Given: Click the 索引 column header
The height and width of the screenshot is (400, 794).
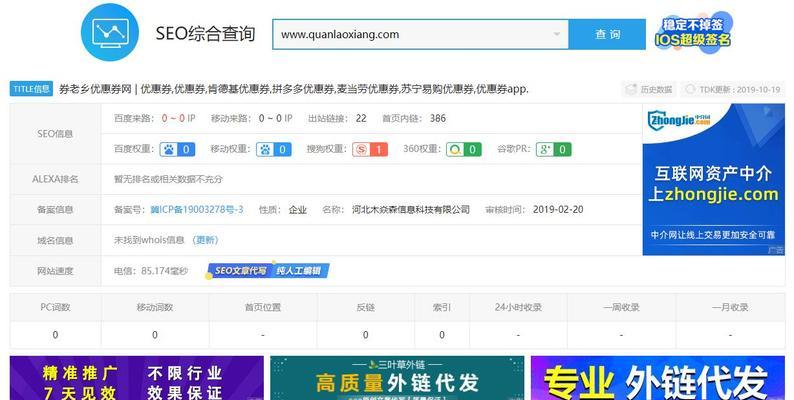Looking at the screenshot, I should (x=442, y=307).
